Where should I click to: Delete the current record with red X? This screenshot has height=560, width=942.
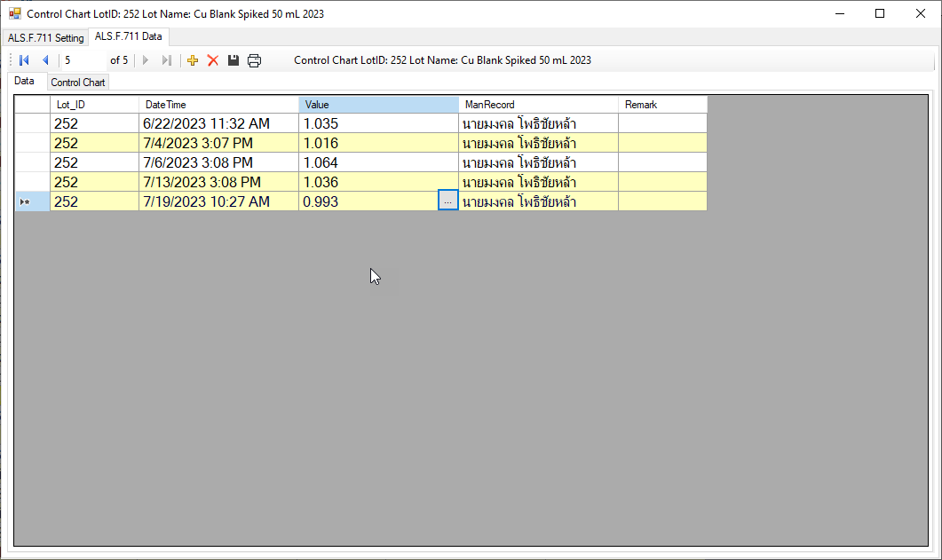213,60
